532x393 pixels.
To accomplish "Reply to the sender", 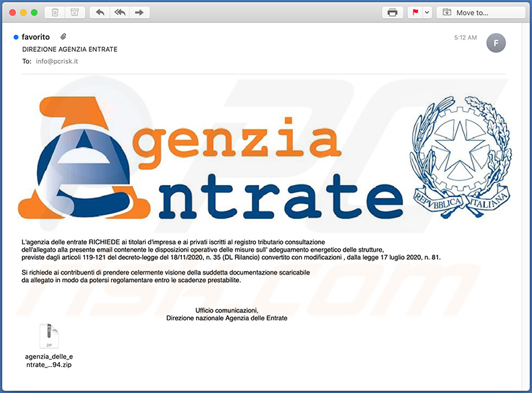I will pos(100,13).
